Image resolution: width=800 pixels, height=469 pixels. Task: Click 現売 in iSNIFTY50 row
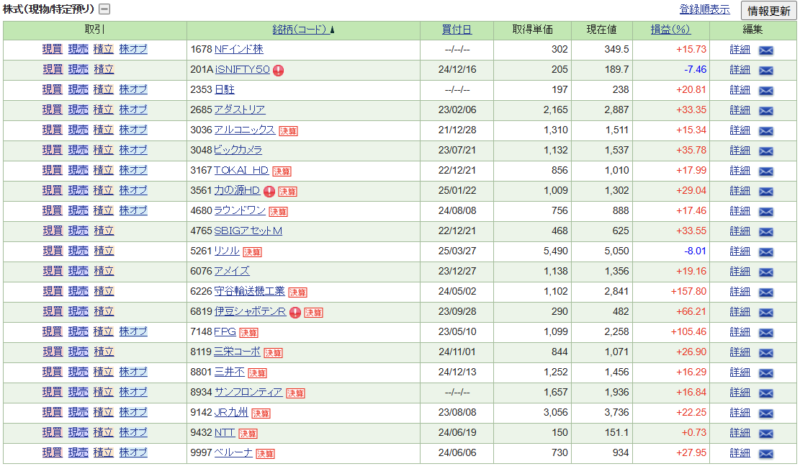(x=78, y=69)
